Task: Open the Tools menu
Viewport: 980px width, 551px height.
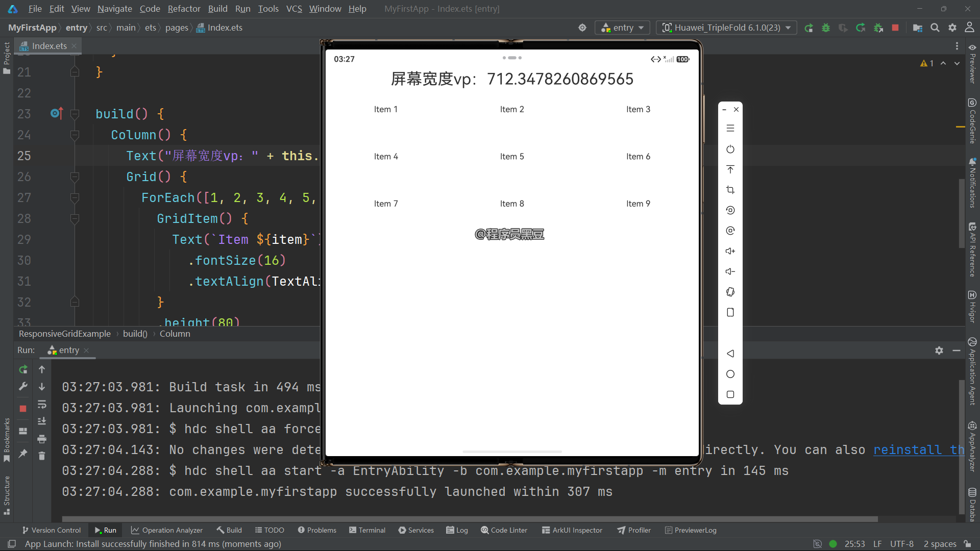Action: pos(268,9)
